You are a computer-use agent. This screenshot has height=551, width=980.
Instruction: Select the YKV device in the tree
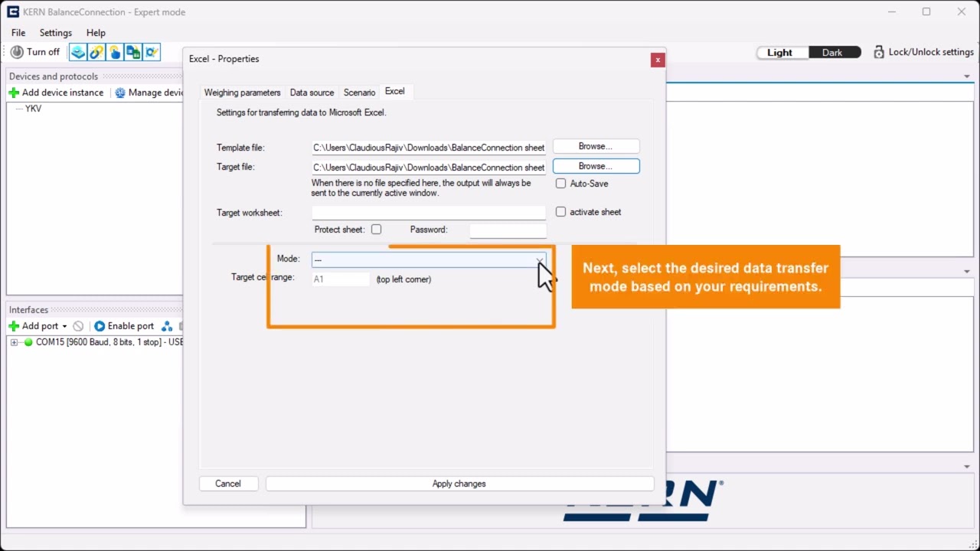[x=33, y=109]
